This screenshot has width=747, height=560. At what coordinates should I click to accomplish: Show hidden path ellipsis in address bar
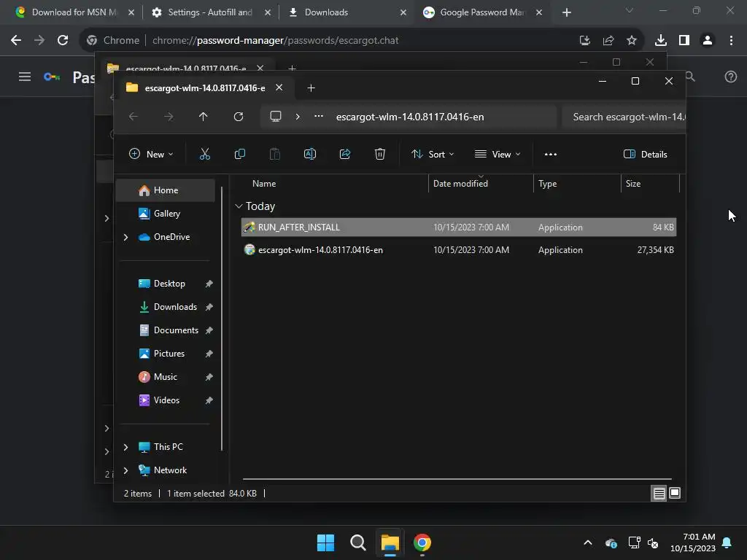pyautogui.click(x=319, y=117)
